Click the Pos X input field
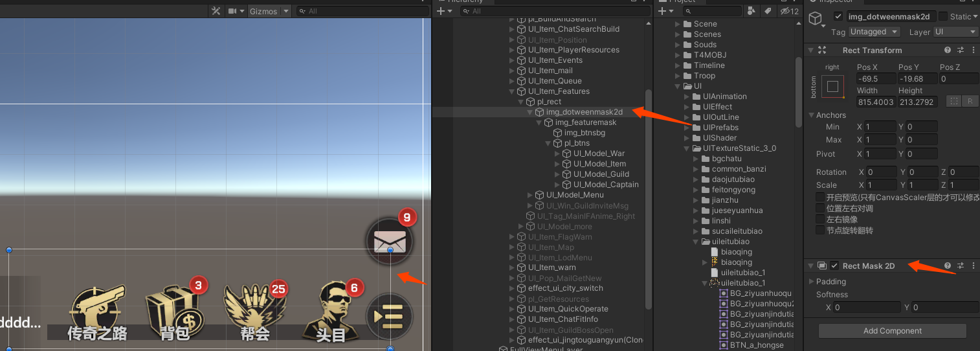The width and height of the screenshot is (980, 351). point(875,78)
